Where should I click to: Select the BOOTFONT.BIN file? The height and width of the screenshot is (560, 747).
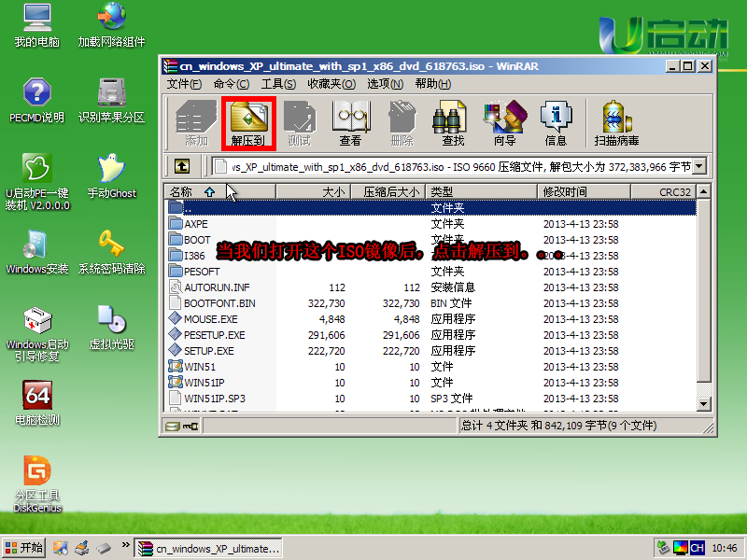(430, 303)
